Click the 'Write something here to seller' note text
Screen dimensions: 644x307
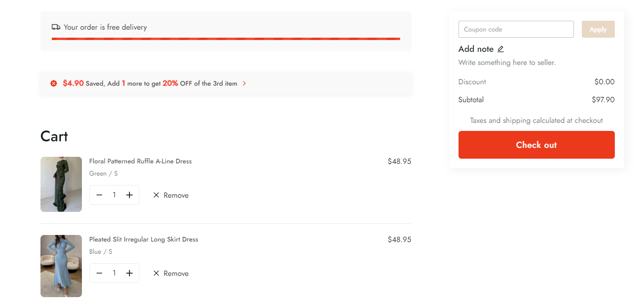(507, 63)
